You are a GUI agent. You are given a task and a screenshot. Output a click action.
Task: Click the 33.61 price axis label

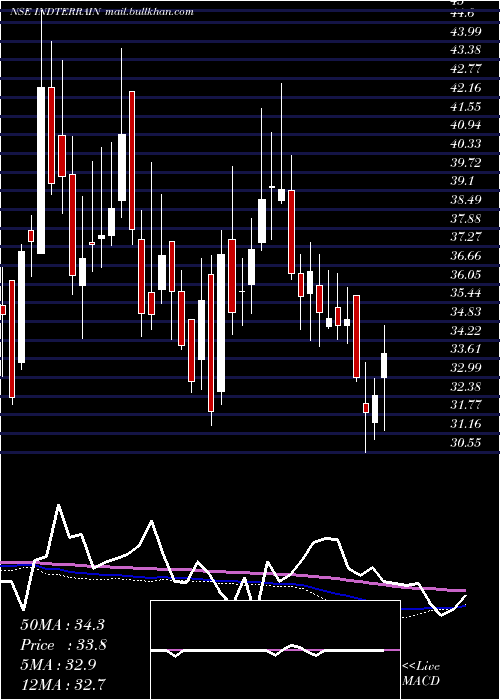466,349
